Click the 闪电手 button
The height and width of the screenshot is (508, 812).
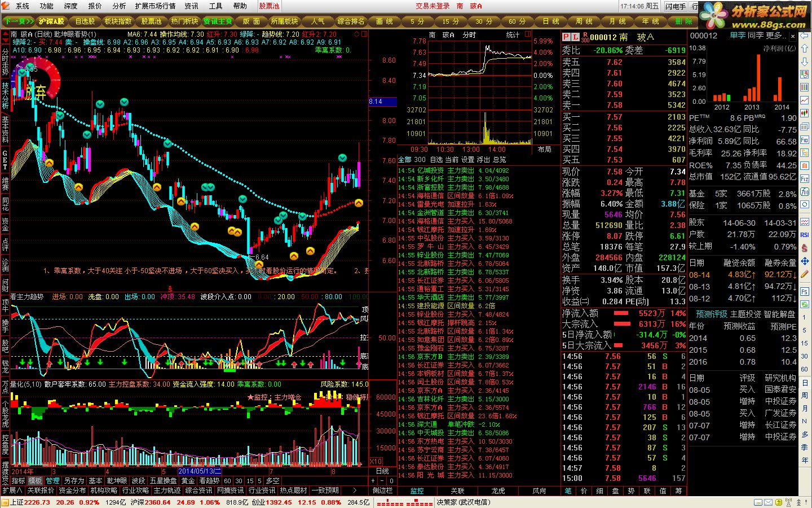pyautogui.click(x=676, y=6)
